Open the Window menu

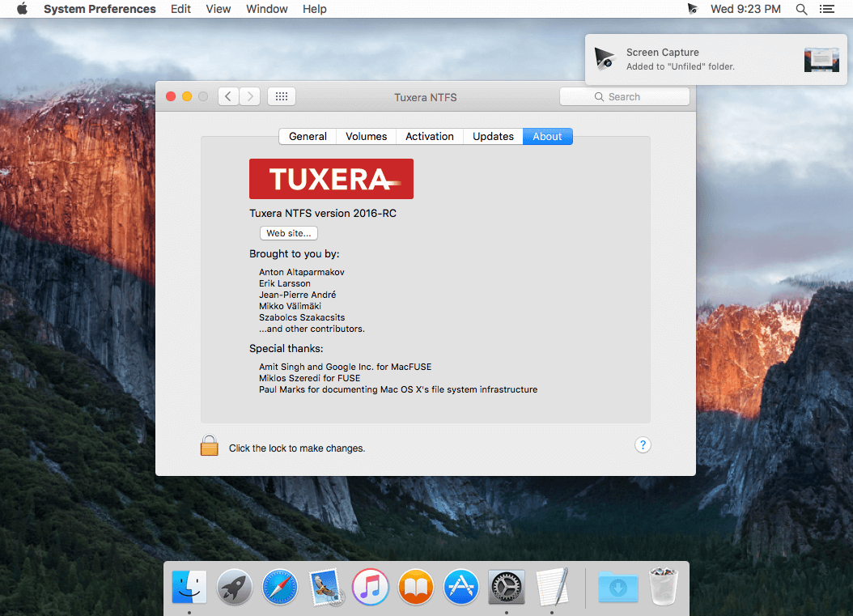click(266, 9)
